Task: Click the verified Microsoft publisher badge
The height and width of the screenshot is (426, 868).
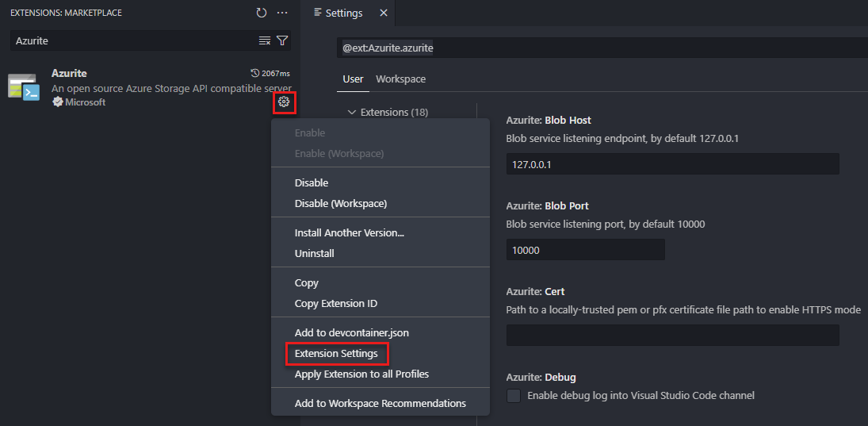Action: [x=57, y=102]
